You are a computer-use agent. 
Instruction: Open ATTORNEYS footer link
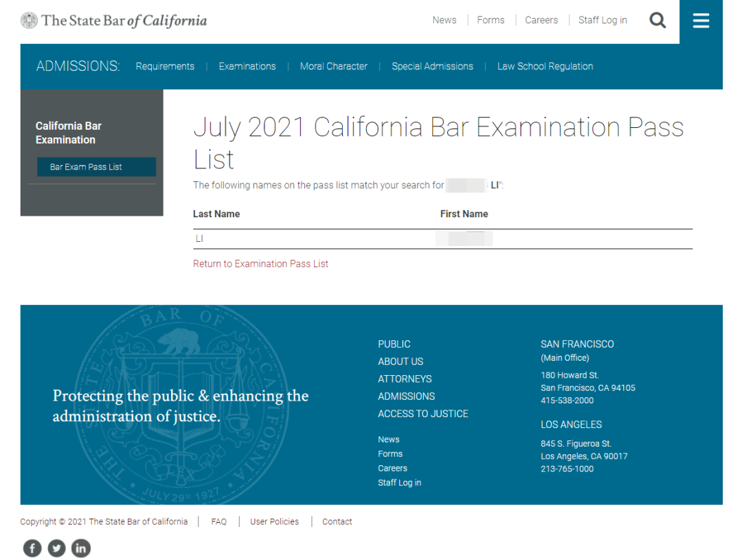pyautogui.click(x=405, y=379)
